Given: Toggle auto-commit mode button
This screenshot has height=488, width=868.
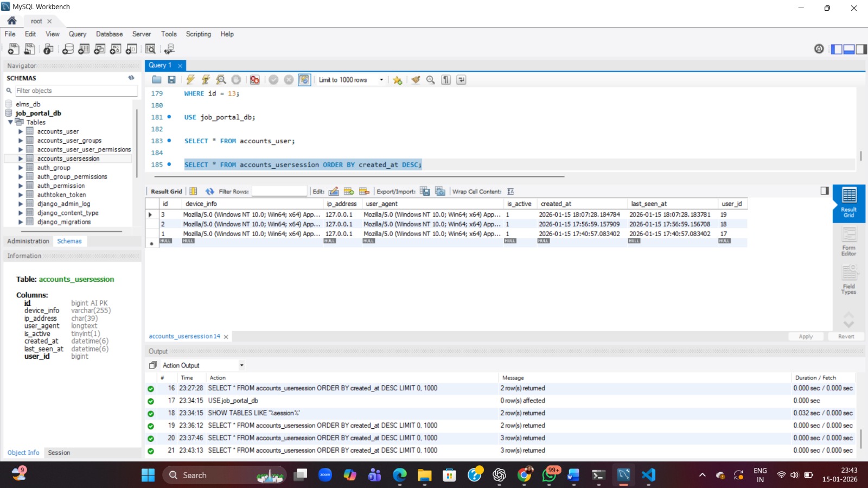Looking at the screenshot, I should point(304,80).
